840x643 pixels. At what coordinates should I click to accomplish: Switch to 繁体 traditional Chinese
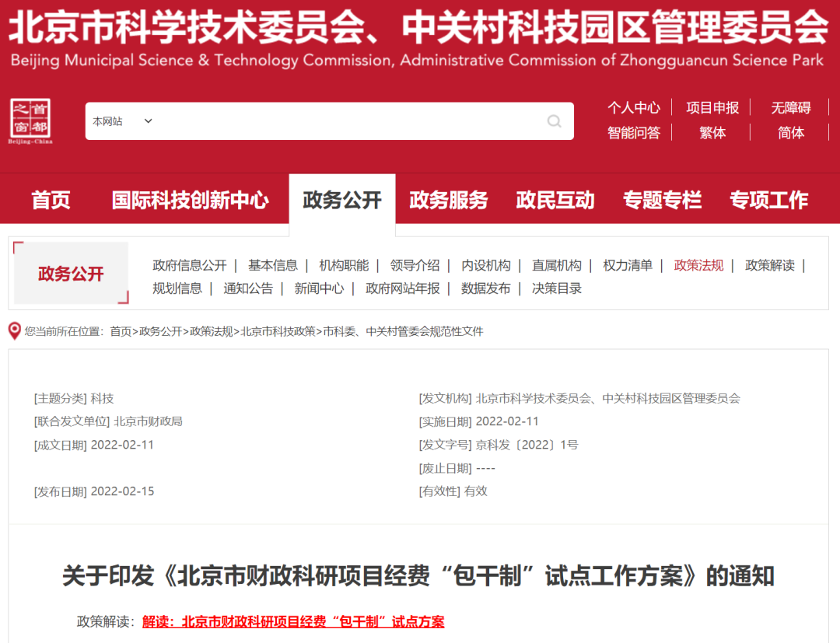coord(712,133)
